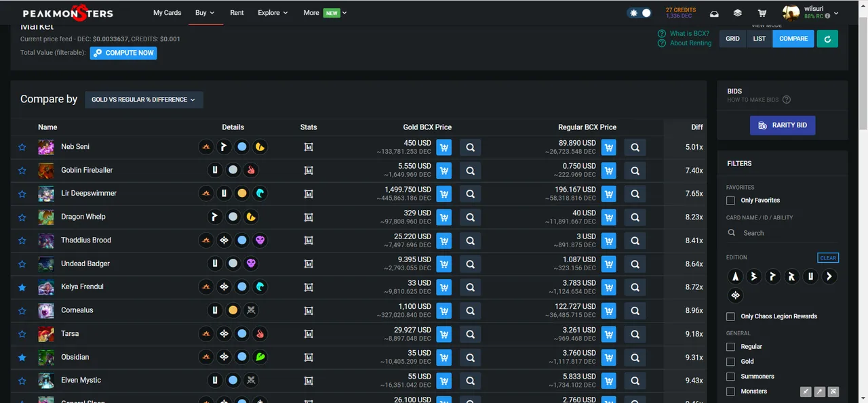Open My Cards in top navigation

click(167, 13)
